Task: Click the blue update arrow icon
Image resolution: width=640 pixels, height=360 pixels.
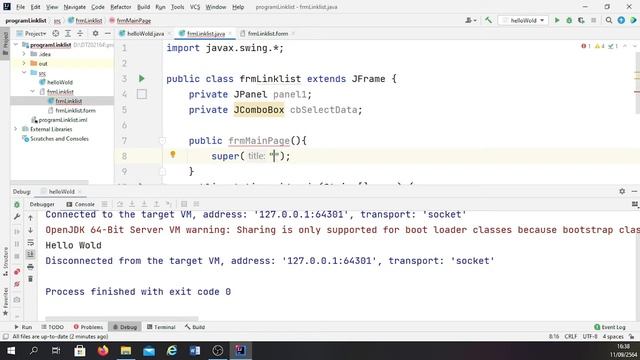Action: (x=621, y=20)
